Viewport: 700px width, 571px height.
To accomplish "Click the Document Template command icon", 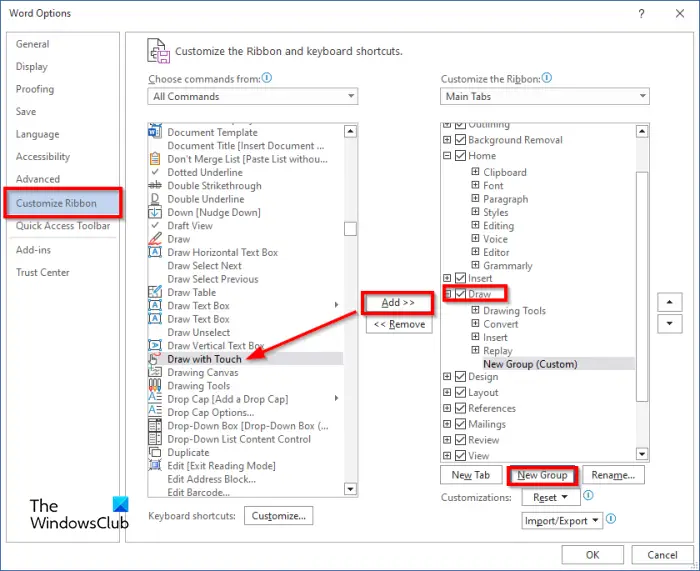I will tap(154, 132).
